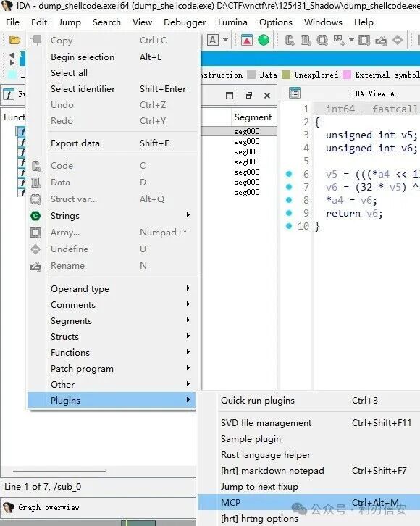Image resolution: width=420 pixels, height=526 pixels.
Task: Choose Jump to next fixup
Action: coord(308,486)
